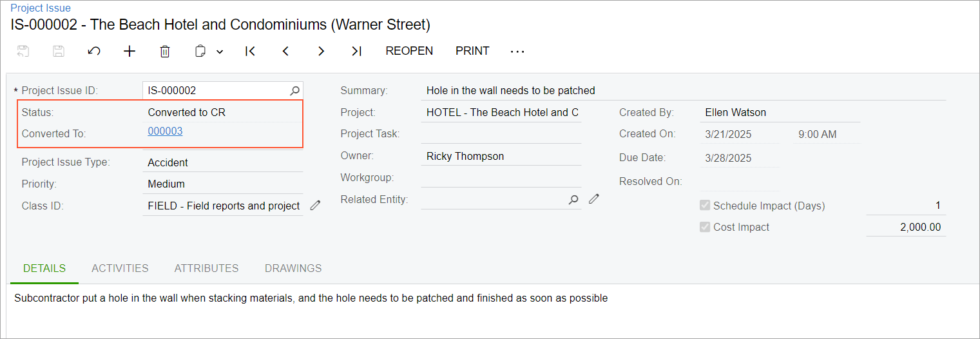Open the Related Entity lookup
The height and width of the screenshot is (339, 980).
[x=573, y=200]
